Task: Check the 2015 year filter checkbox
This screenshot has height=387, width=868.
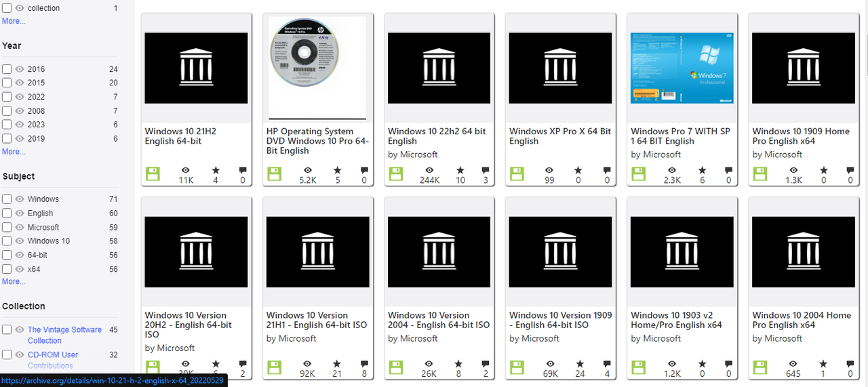Action: [x=7, y=83]
